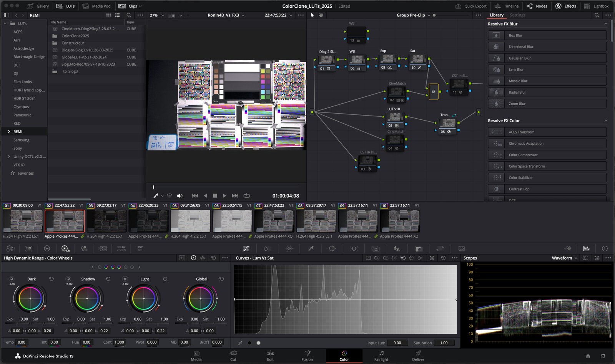The height and width of the screenshot is (364, 615).
Task: Switch to the Media page
Action: point(196,356)
